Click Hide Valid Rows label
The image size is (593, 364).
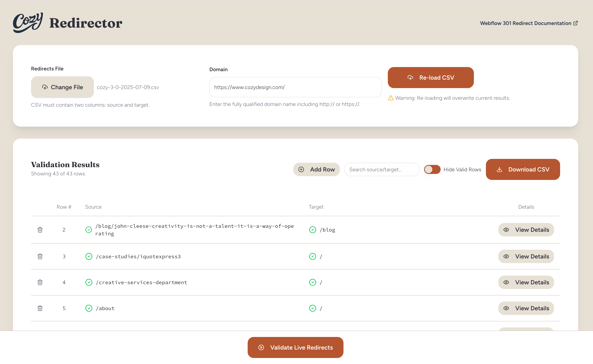(462, 169)
